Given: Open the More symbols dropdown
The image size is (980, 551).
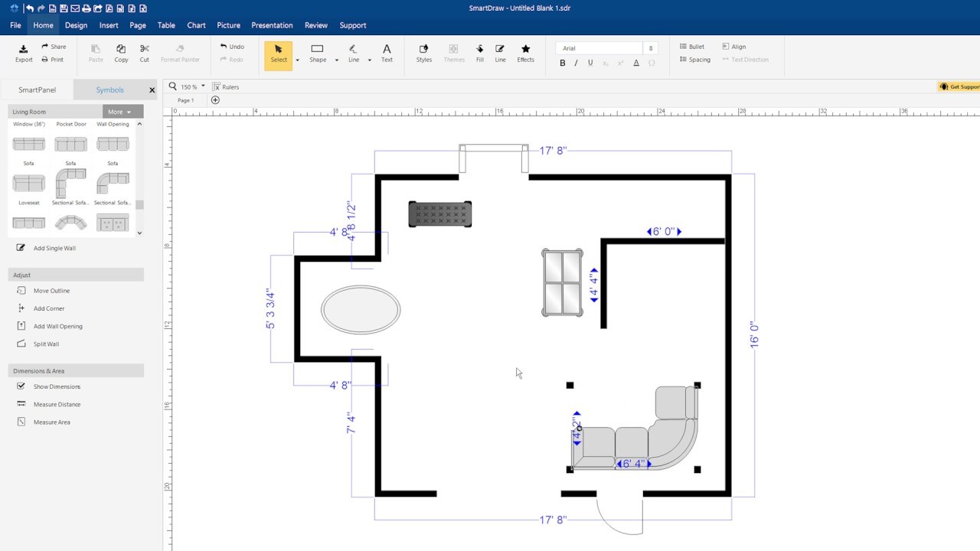Looking at the screenshot, I should (x=122, y=111).
